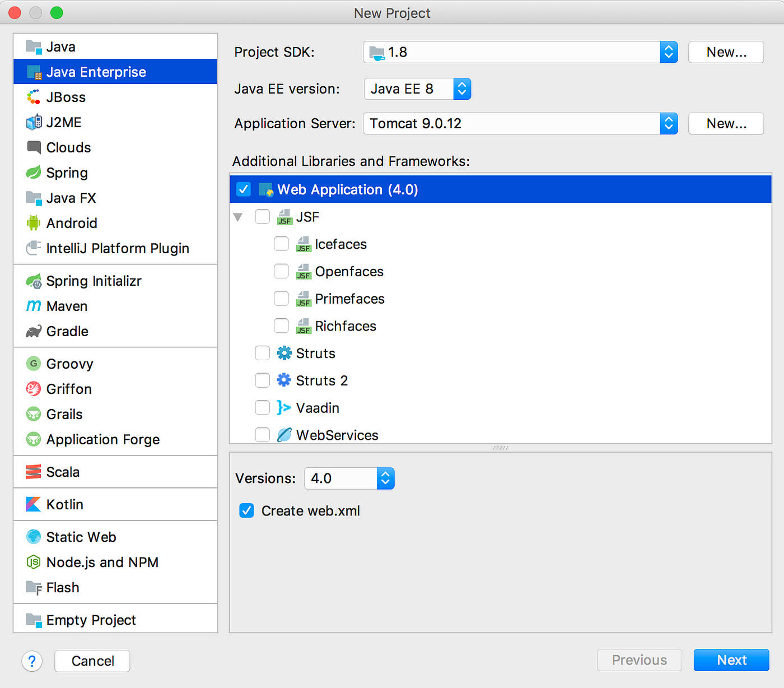Open the Java EE version dropdown
Viewport: 784px width, 688px height.
pyautogui.click(x=417, y=89)
